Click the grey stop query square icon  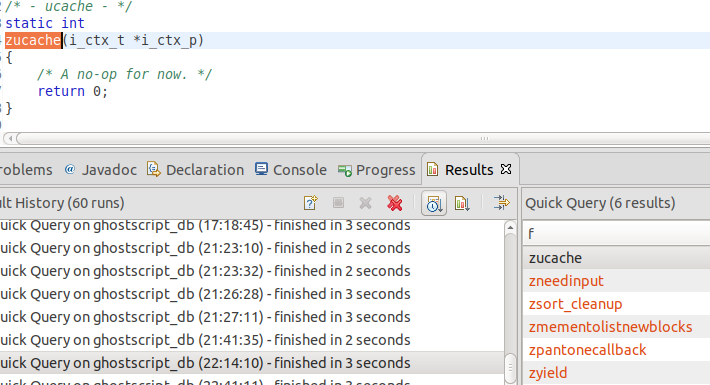[x=338, y=203]
